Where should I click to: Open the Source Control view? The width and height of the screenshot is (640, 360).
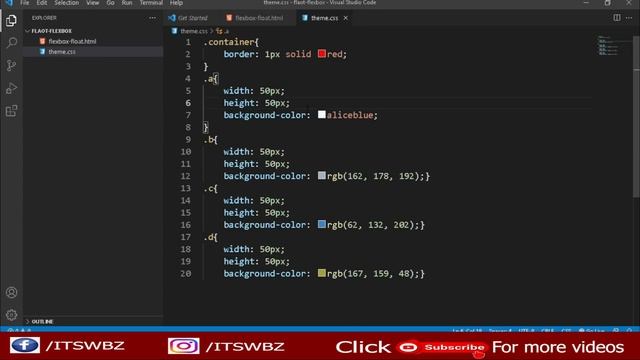pos(11,65)
